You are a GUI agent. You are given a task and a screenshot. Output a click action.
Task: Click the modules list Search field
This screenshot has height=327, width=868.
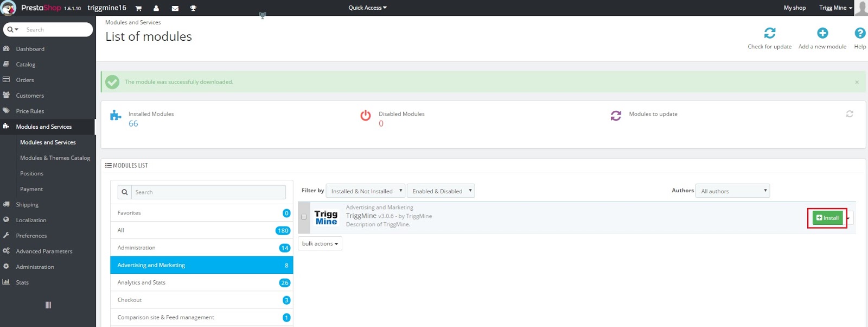(208, 192)
